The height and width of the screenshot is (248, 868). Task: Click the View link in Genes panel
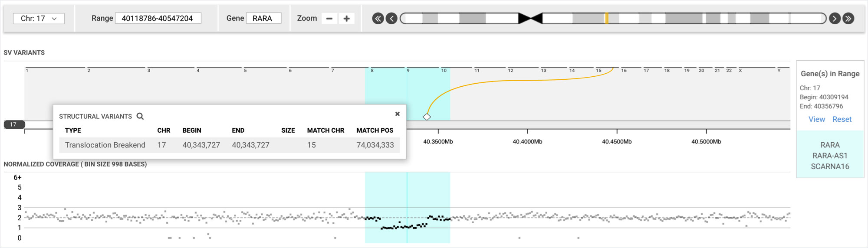click(816, 119)
